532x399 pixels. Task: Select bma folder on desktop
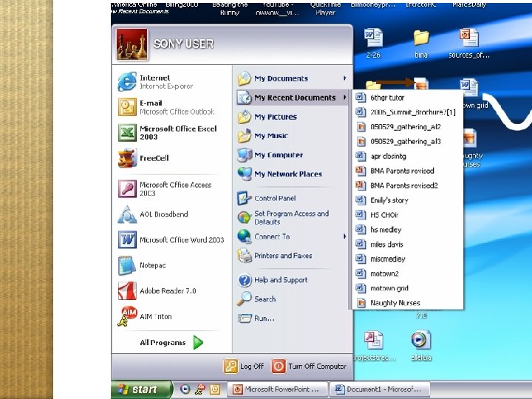421,44
